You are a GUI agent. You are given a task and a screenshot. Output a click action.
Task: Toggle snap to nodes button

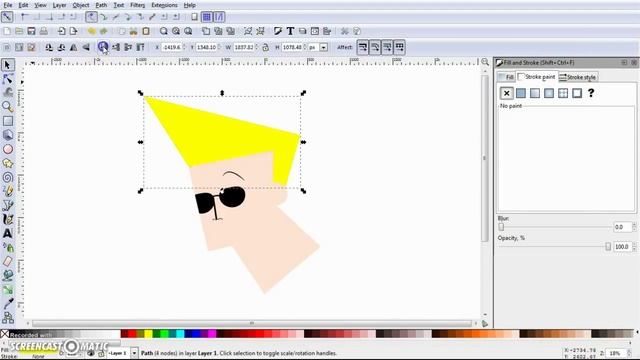[91, 17]
